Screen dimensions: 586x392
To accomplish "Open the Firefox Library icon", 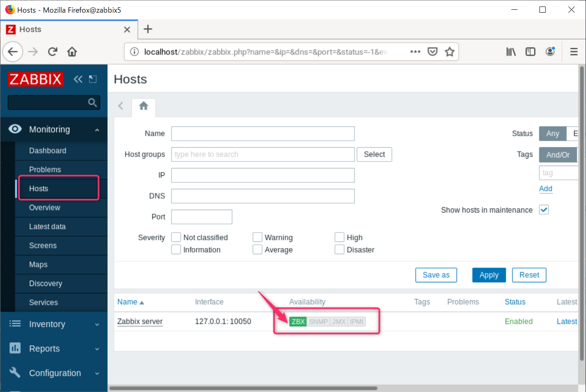I will (511, 52).
